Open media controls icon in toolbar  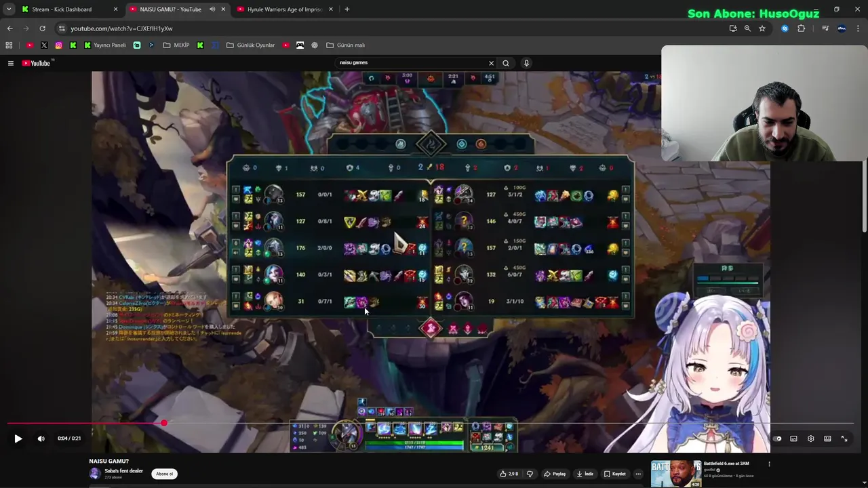tap(825, 28)
